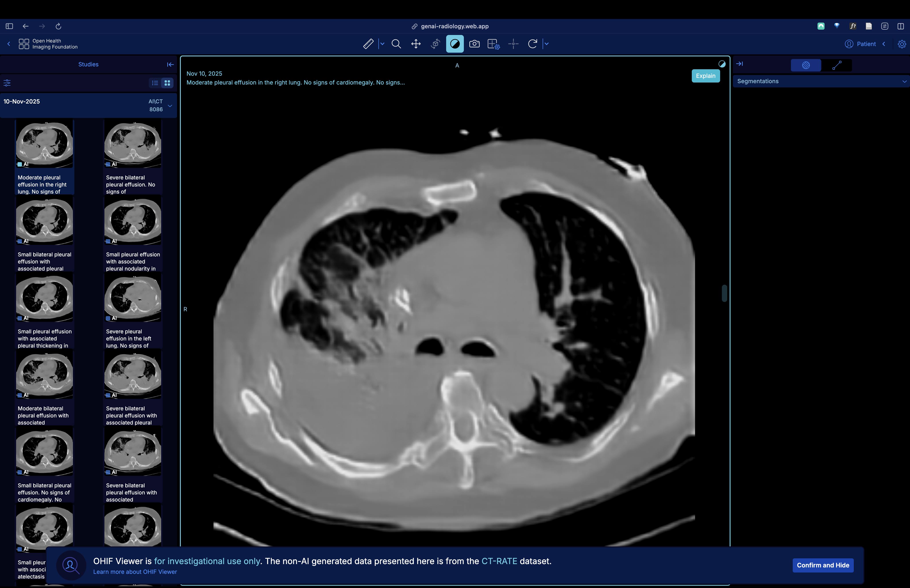Open Small bilateral pleural effusion with associated pleural thumbnail
910x588 pixels.
[x=45, y=221]
